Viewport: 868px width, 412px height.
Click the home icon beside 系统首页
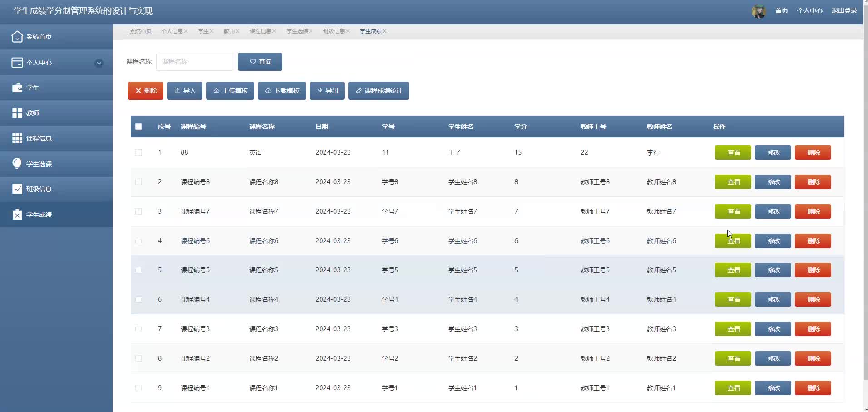click(x=17, y=37)
